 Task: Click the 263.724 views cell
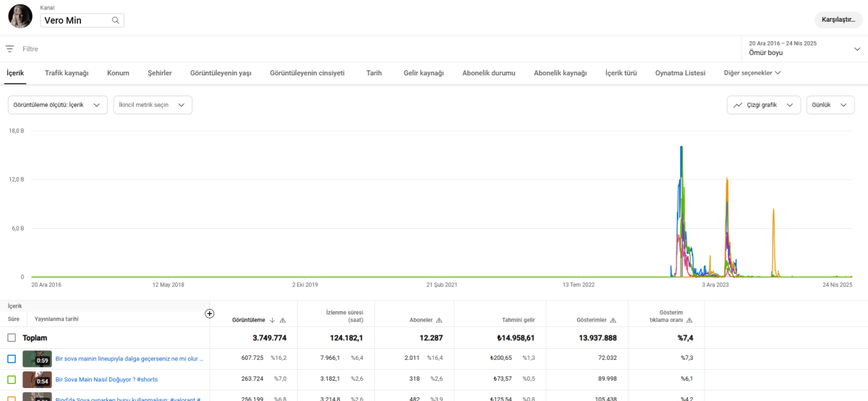click(252, 379)
